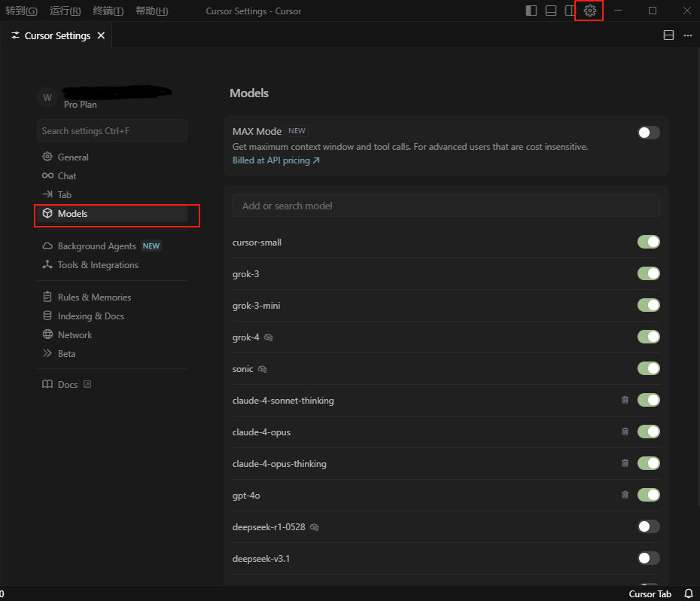Click brain icon next to grok-4
This screenshot has width=700, height=601.
[x=268, y=337]
